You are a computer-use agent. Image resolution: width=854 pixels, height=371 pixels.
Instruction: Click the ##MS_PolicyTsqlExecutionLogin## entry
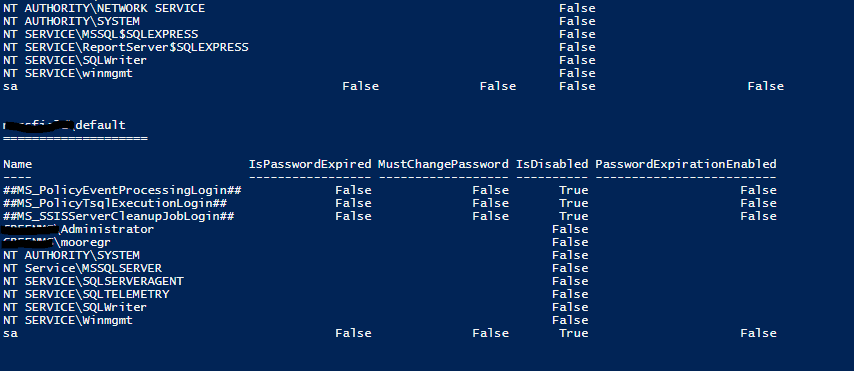115,203
